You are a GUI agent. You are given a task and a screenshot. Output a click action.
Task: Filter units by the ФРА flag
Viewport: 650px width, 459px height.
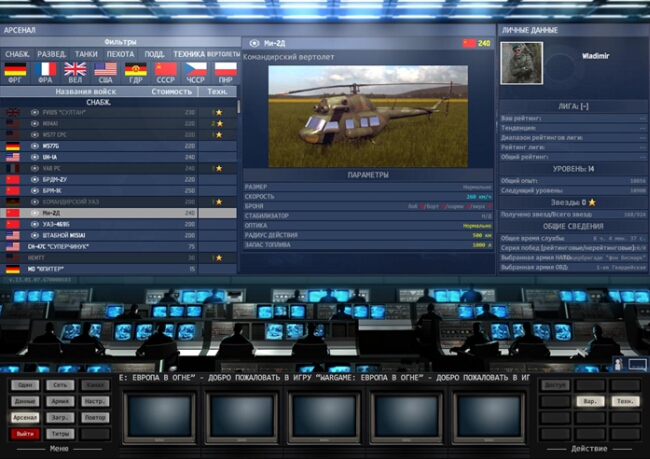pyautogui.click(x=45, y=69)
